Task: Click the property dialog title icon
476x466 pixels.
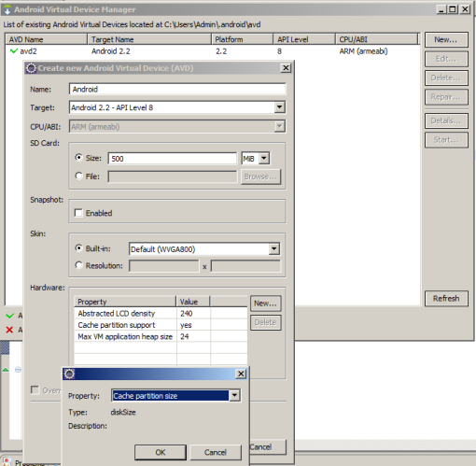Action: pos(69,374)
